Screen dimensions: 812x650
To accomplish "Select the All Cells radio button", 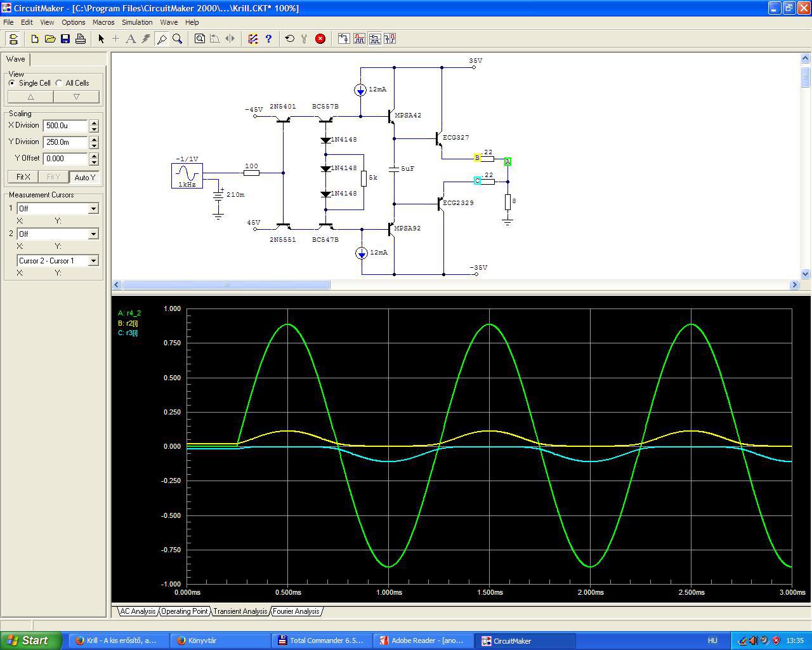I will [x=59, y=83].
